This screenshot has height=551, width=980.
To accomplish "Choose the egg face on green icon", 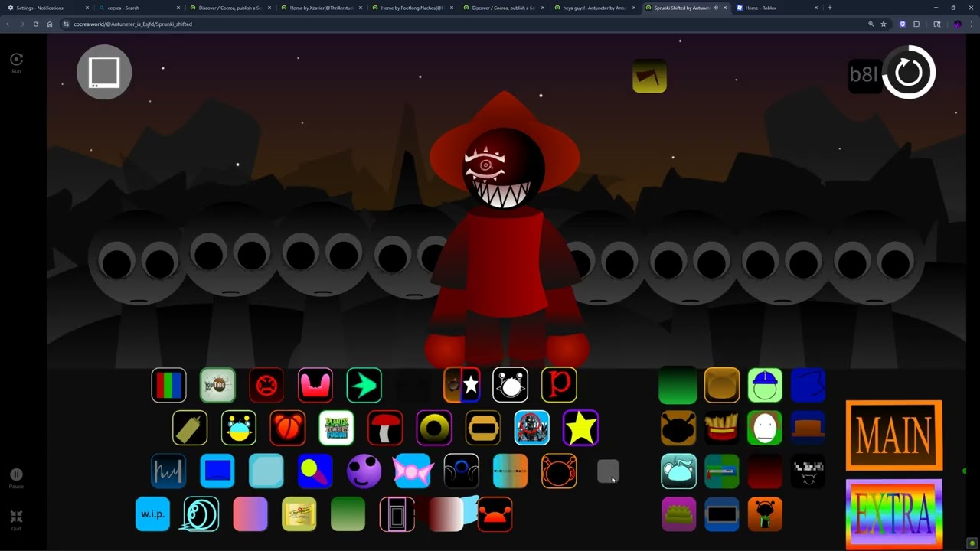I will (765, 428).
